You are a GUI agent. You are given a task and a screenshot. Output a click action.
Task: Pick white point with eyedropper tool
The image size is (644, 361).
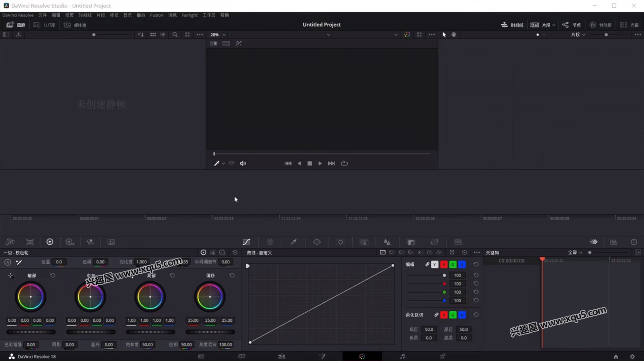coord(19,262)
